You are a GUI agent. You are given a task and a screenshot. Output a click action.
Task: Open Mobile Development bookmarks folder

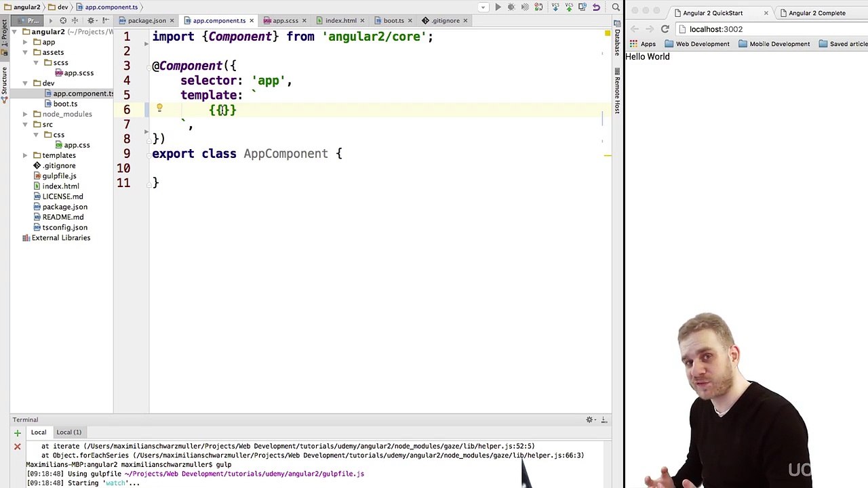(774, 44)
